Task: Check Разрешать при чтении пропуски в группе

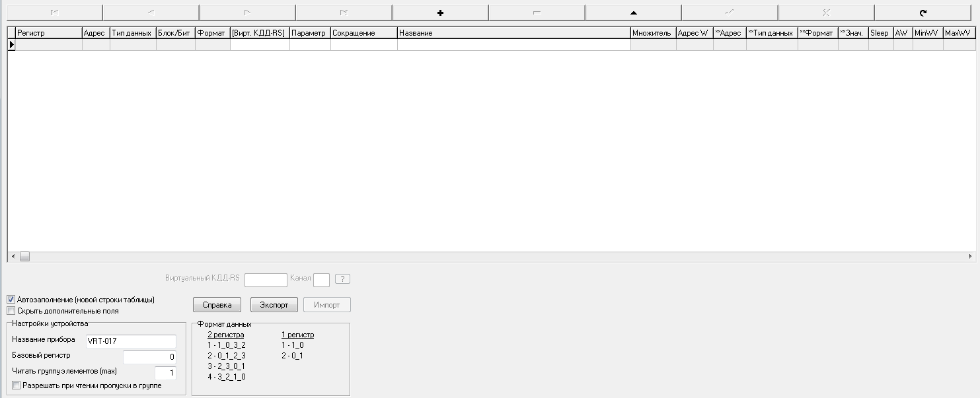Action: [17, 385]
